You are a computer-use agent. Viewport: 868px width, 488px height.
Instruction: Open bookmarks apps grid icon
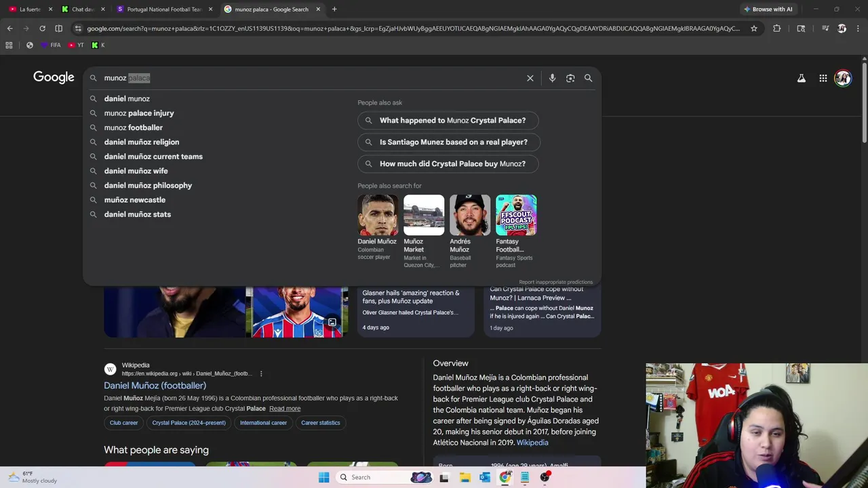[9, 45]
